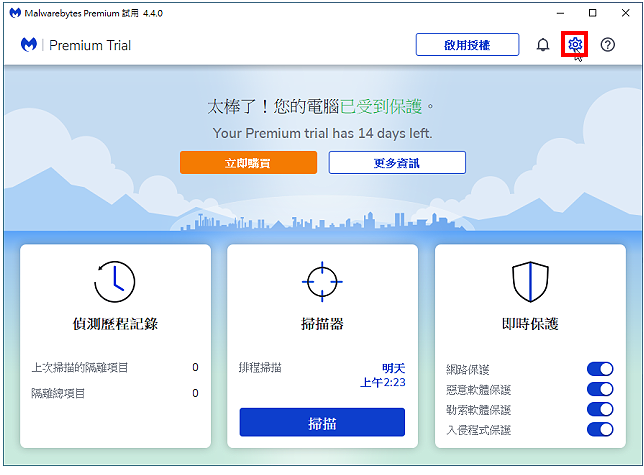Click the 啟用授權 activate license button
Screen dimensions: 644x475
coord(467,44)
